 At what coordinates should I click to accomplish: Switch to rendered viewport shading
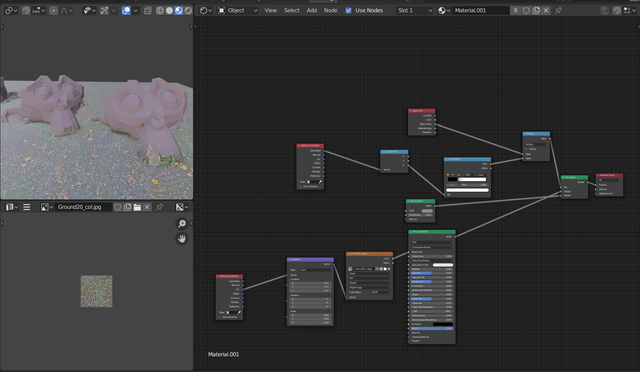click(188, 11)
